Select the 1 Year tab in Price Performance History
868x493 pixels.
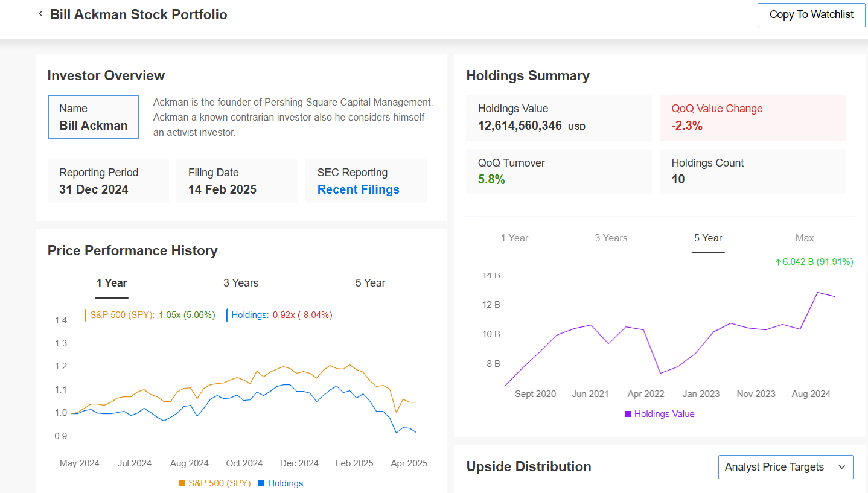point(112,283)
